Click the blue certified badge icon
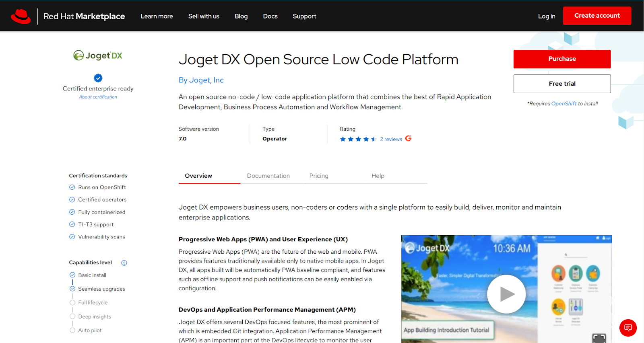 pos(98,78)
